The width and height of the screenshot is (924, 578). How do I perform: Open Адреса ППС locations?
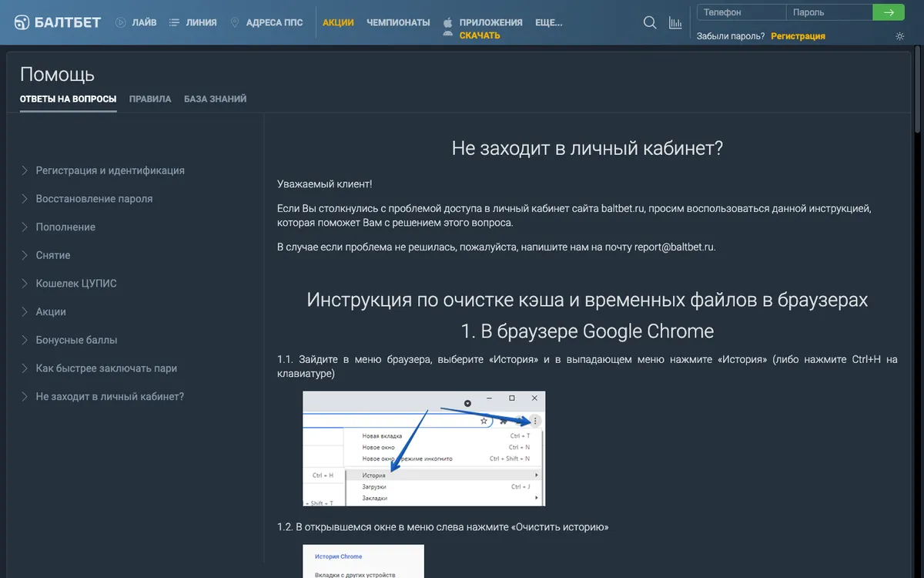pos(274,22)
